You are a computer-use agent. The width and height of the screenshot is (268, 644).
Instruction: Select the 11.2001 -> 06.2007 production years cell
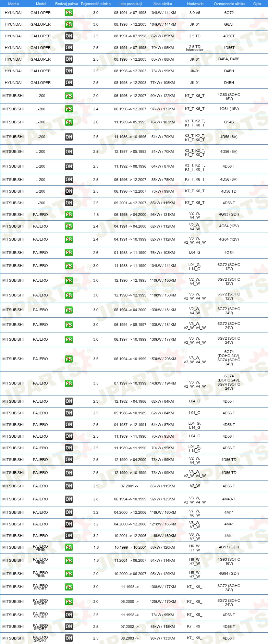[x=130, y=560]
